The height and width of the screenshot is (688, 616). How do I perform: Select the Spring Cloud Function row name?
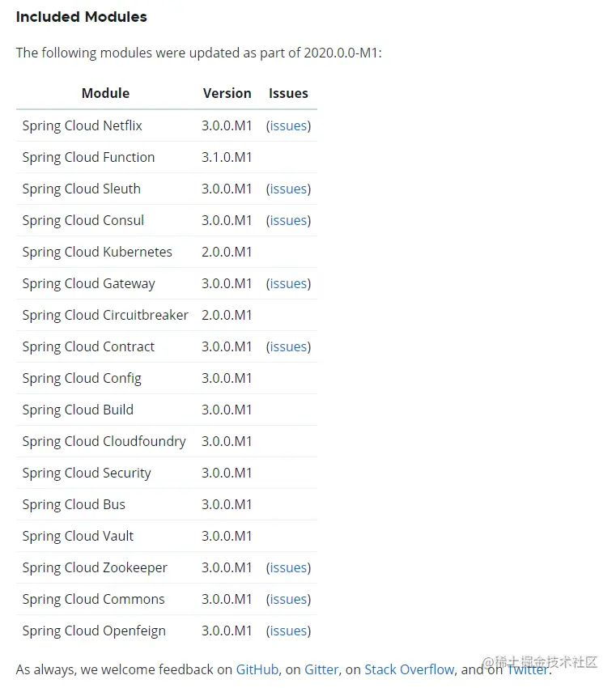point(88,157)
